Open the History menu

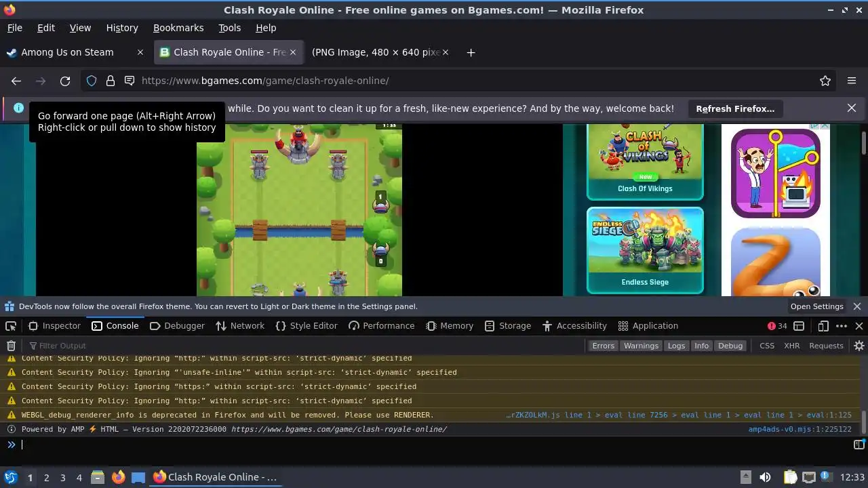pyautogui.click(x=122, y=28)
